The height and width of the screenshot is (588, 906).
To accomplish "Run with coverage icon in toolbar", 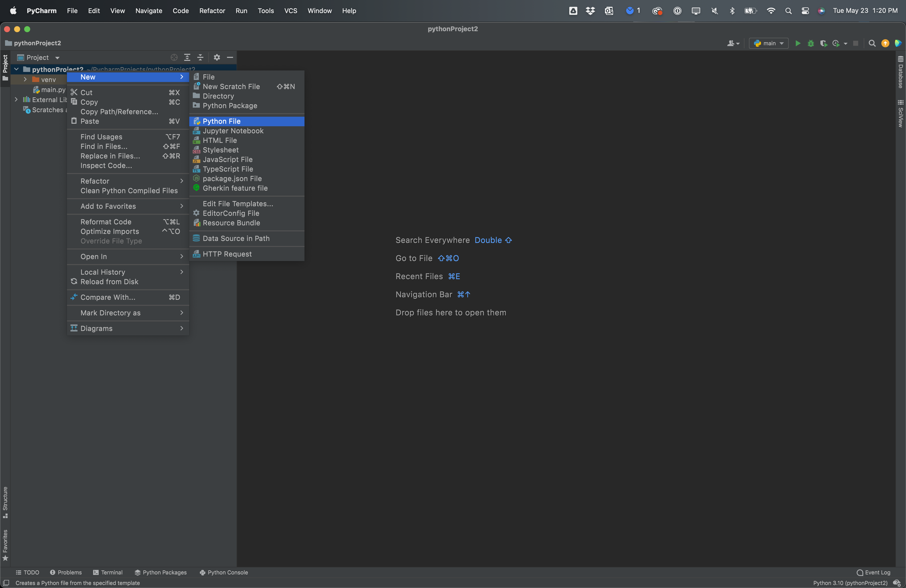I will [x=823, y=43].
